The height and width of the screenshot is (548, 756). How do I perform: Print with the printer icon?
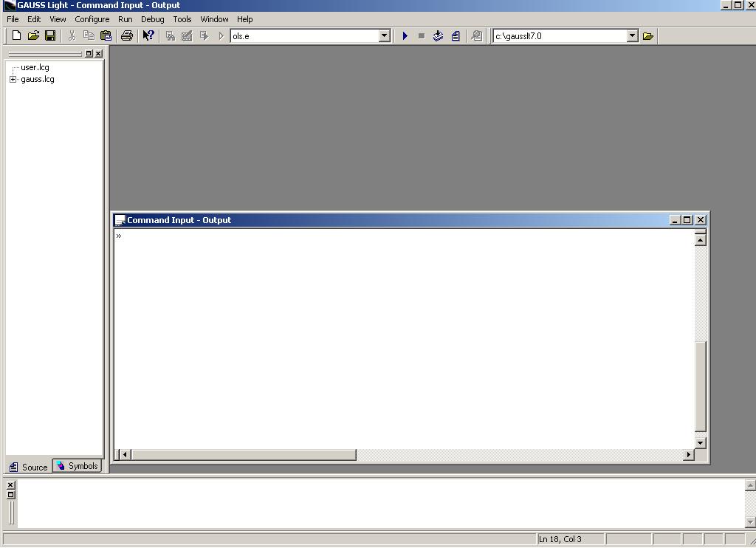(127, 35)
